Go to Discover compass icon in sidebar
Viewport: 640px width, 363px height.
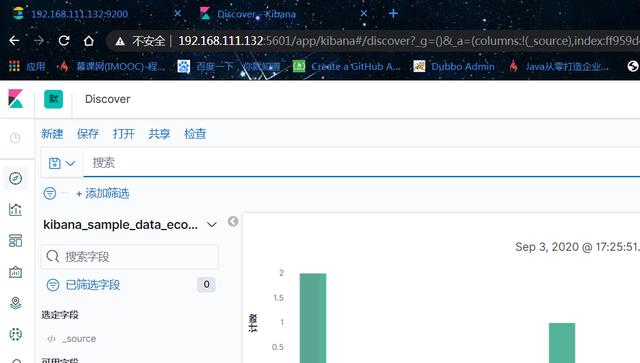(16, 178)
